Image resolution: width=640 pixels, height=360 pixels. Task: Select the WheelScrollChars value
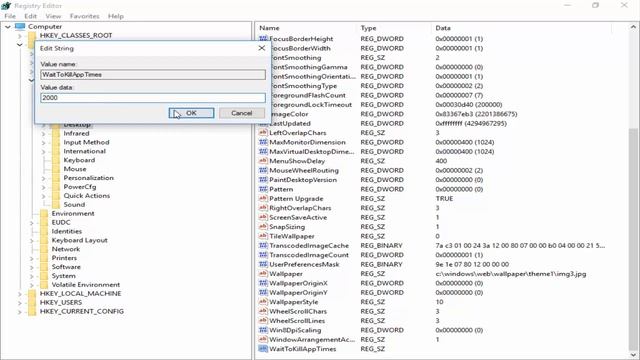click(x=298, y=311)
